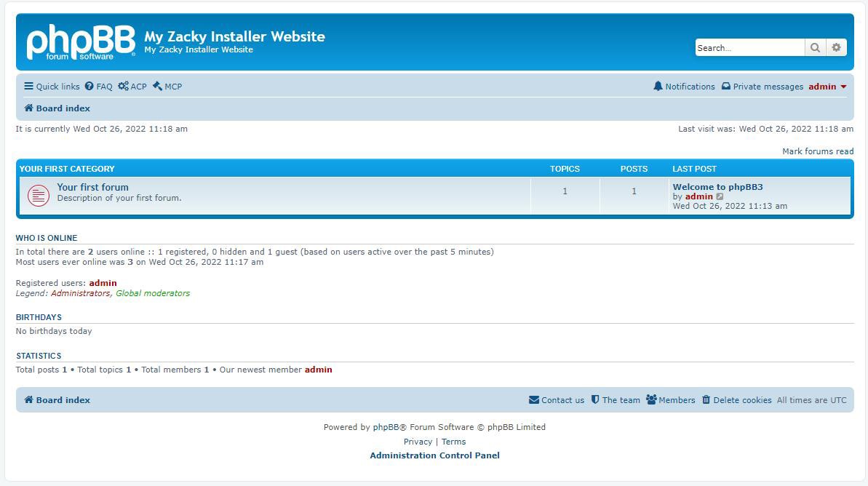Open Private messages via the envelope icon
The height and width of the screenshot is (486, 868).
[726, 87]
